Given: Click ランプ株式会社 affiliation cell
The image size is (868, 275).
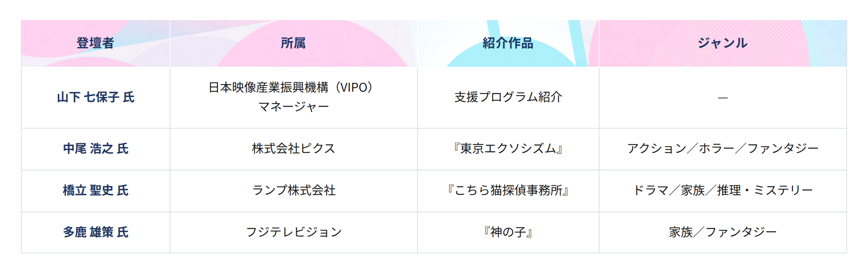Looking at the screenshot, I should click(x=293, y=190).
